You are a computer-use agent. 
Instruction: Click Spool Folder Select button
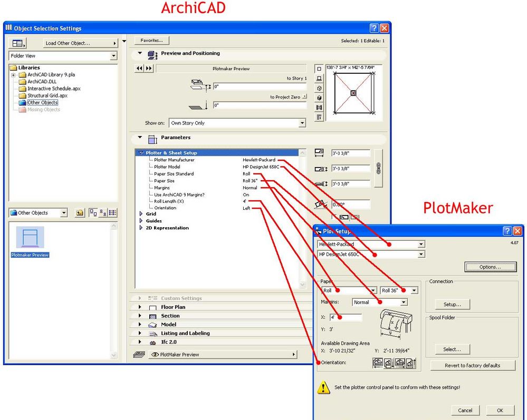[x=452, y=349]
